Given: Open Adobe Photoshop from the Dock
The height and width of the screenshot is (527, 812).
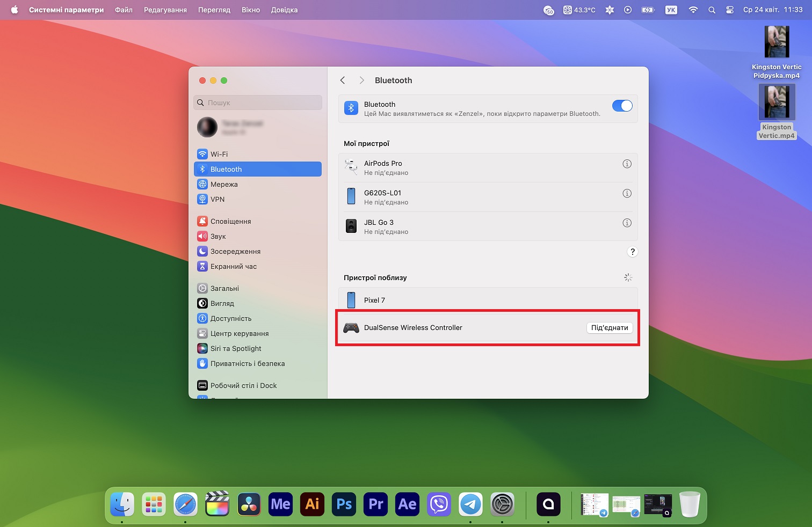Looking at the screenshot, I should [x=344, y=504].
